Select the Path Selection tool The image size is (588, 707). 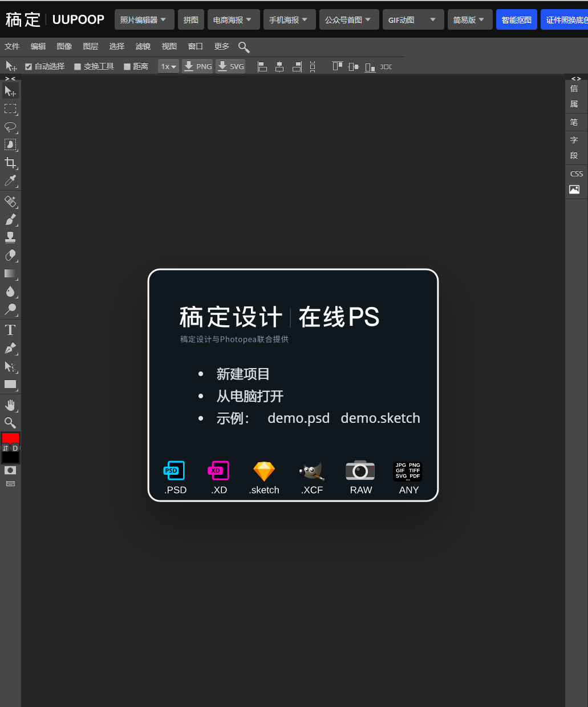pyautogui.click(x=10, y=366)
